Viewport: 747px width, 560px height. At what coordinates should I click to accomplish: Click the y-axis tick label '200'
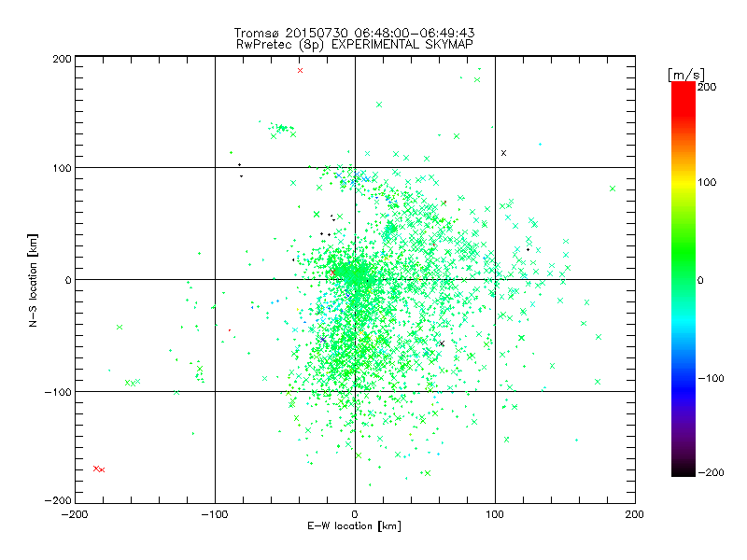click(x=62, y=59)
